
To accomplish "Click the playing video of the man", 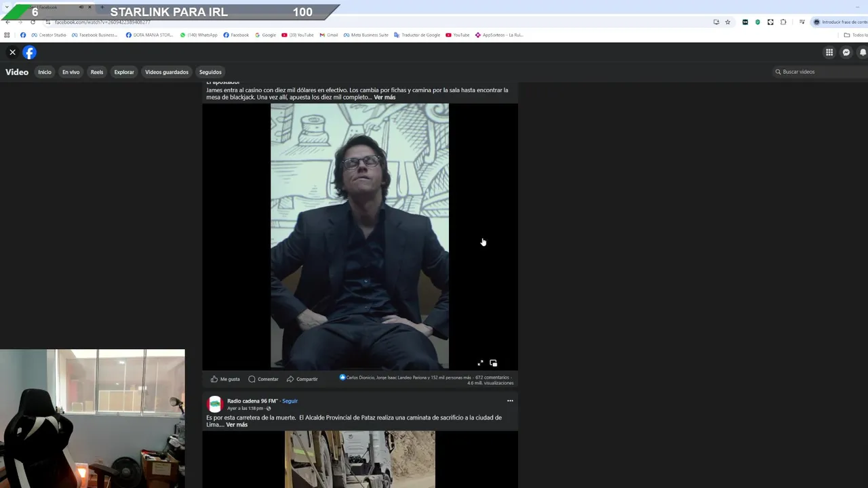I will pos(359,236).
